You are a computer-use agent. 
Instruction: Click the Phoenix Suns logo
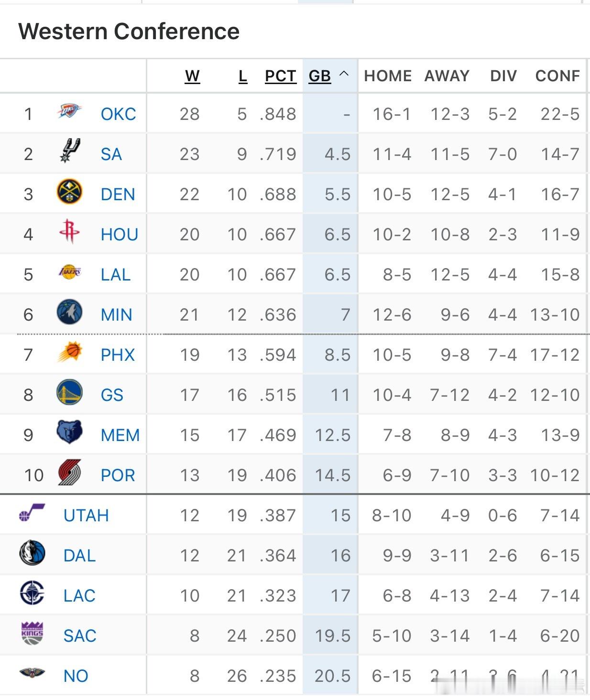pyautogui.click(x=69, y=353)
